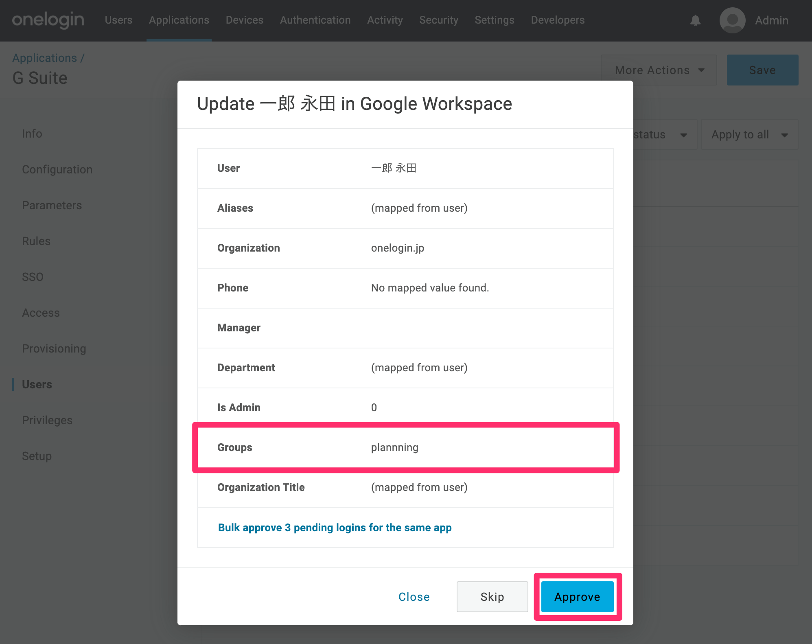Screen dimensions: 812x644
Task: Open the Security top menu
Action: tap(439, 20)
